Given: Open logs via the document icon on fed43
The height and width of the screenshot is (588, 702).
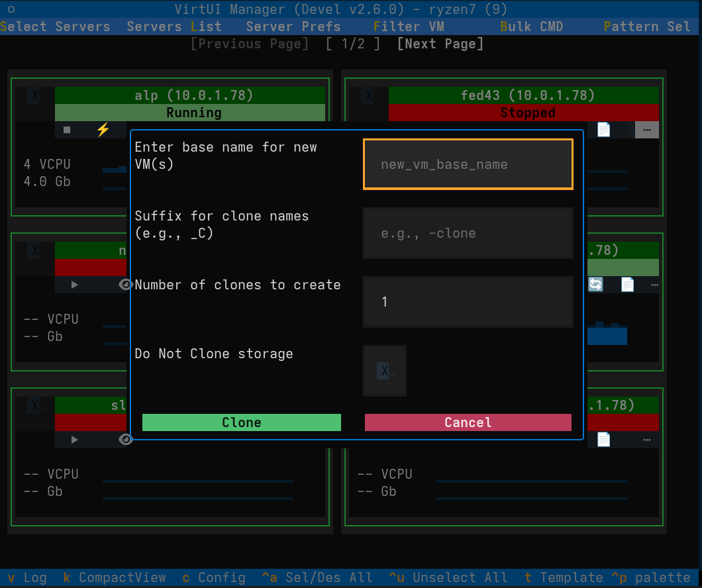Looking at the screenshot, I should coord(603,130).
